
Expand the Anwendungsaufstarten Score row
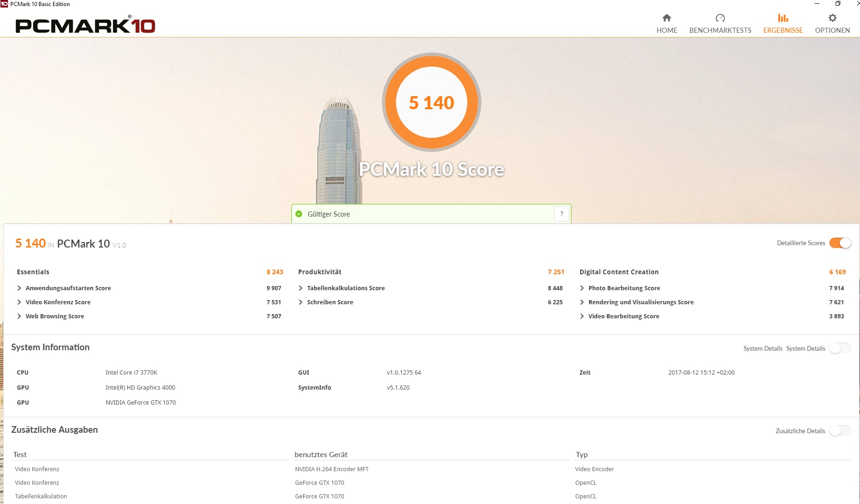[19, 288]
